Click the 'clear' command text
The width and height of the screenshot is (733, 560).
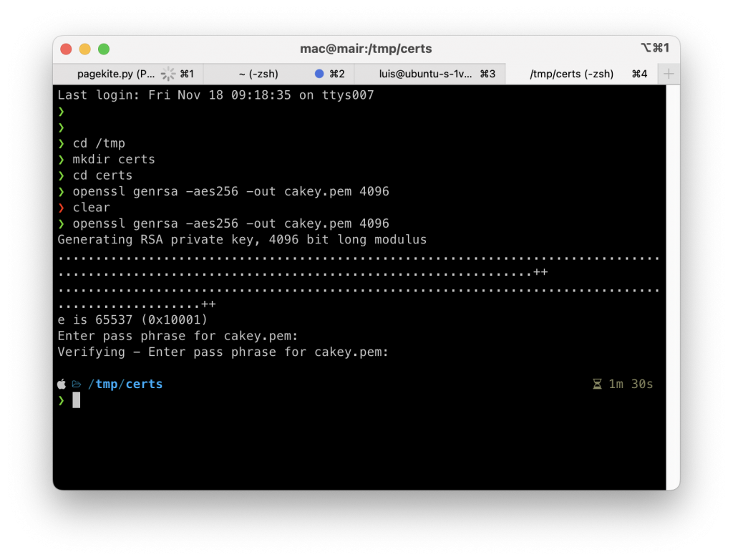point(92,208)
